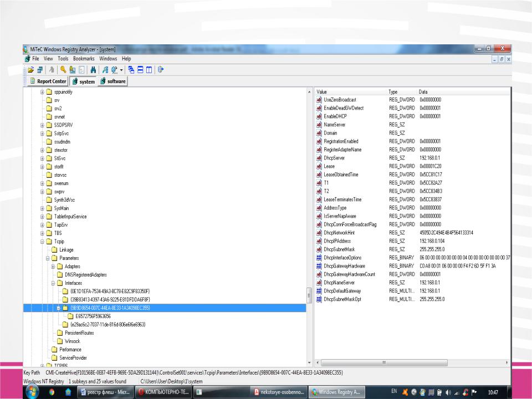This screenshot has height=399, width=532.
Task: Click the globe report toolbar icon
Action: click(x=114, y=70)
